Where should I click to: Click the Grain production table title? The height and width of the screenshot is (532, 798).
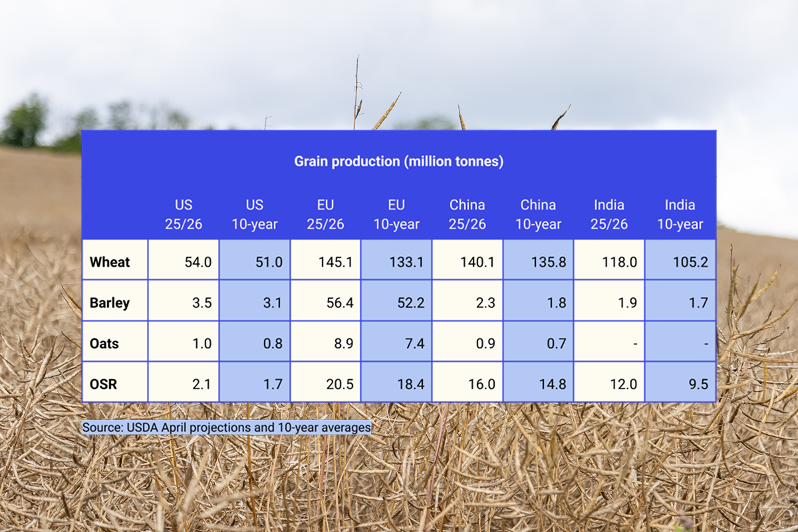(x=399, y=161)
